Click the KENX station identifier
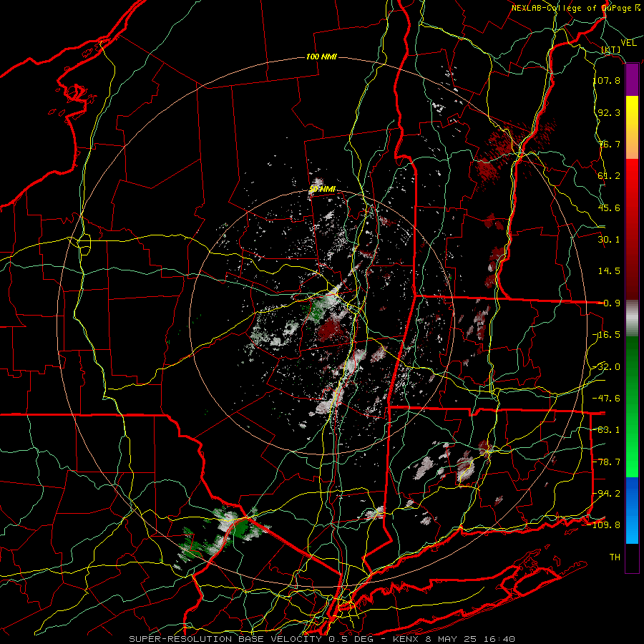644x644 pixels. point(407,639)
